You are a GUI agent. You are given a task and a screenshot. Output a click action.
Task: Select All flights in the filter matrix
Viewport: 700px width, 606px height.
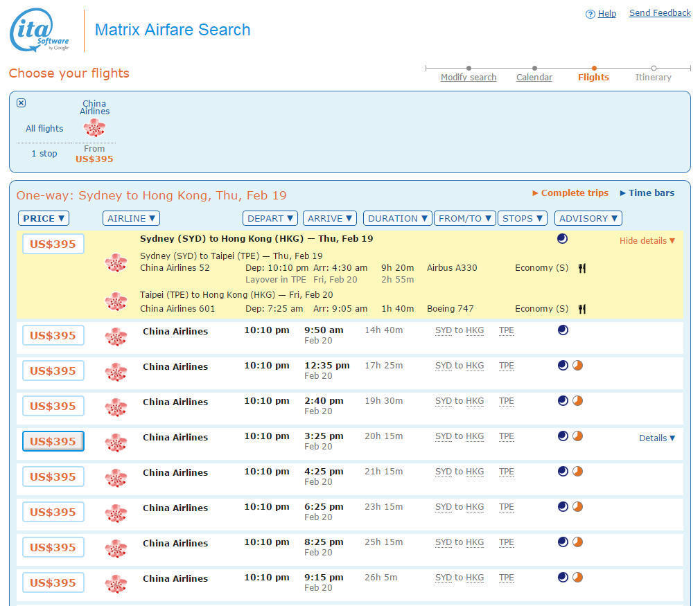pyautogui.click(x=44, y=129)
